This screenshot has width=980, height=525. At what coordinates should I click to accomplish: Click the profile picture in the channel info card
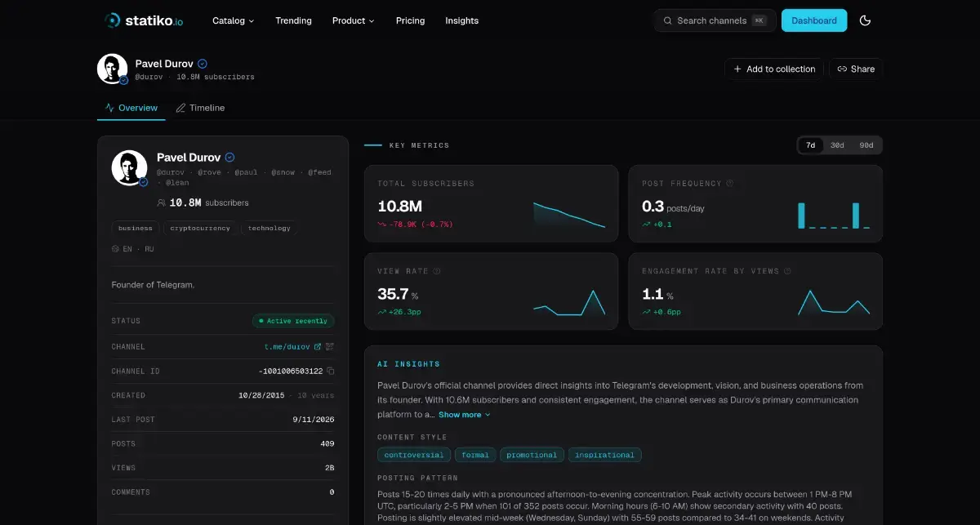coord(129,168)
